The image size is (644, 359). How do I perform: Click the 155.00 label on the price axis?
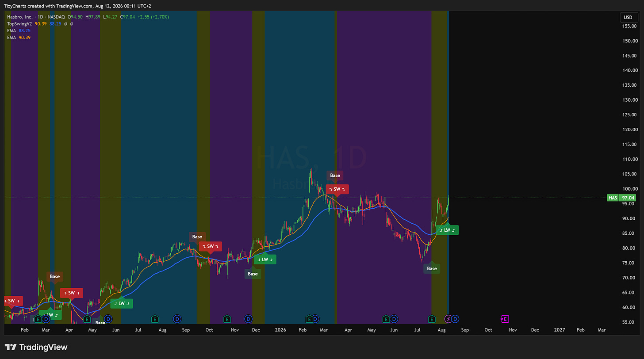point(629,26)
